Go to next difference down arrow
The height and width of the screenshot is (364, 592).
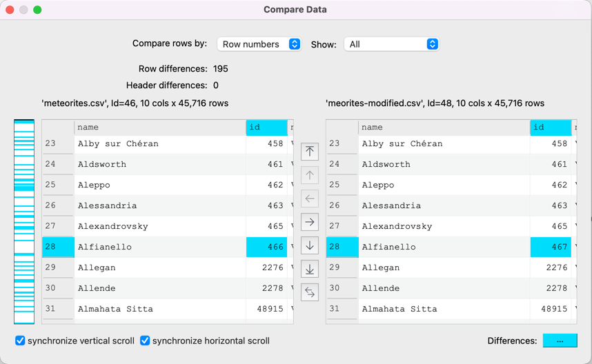[x=310, y=245]
